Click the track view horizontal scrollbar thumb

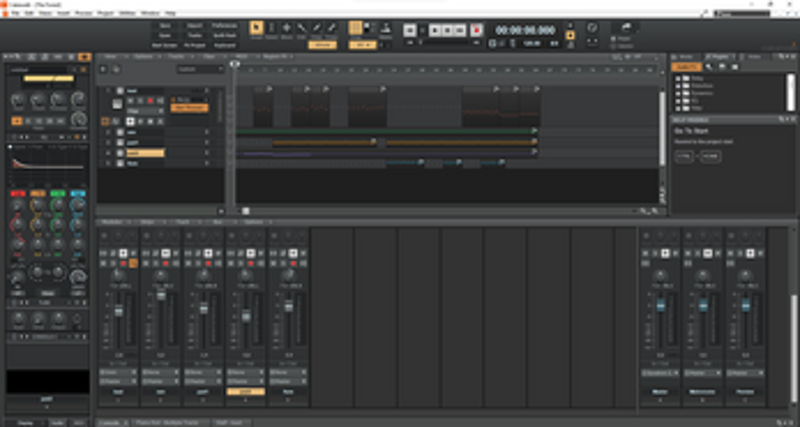(x=245, y=211)
